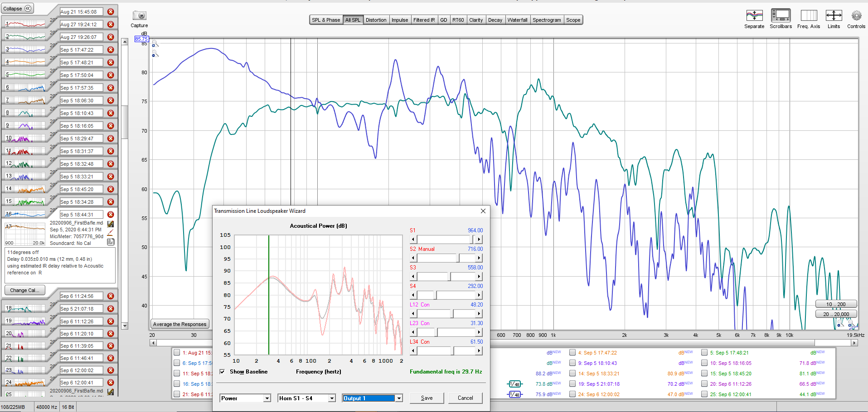Toggle the Separate traces icon
Screen dimensions: 868x412
coord(754,15)
